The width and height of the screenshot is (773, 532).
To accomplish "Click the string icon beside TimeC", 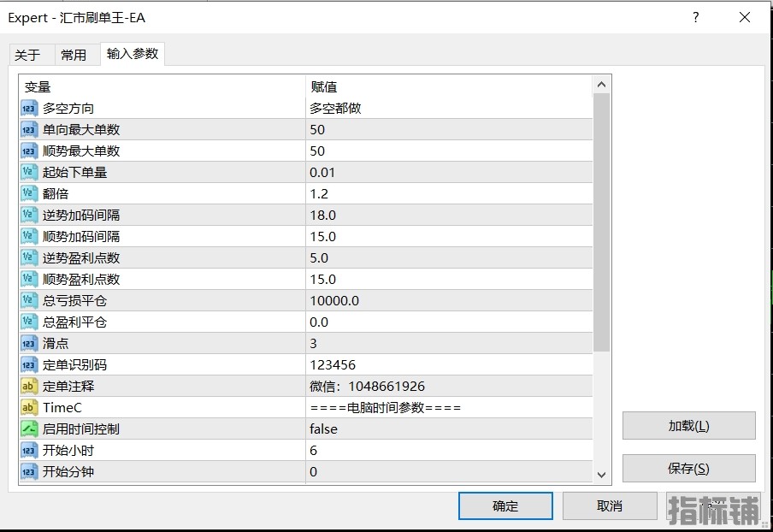I will click(29, 408).
